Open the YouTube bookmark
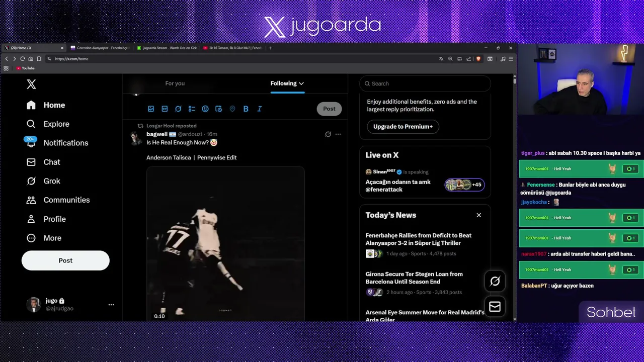644x362 pixels. coord(25,68)
